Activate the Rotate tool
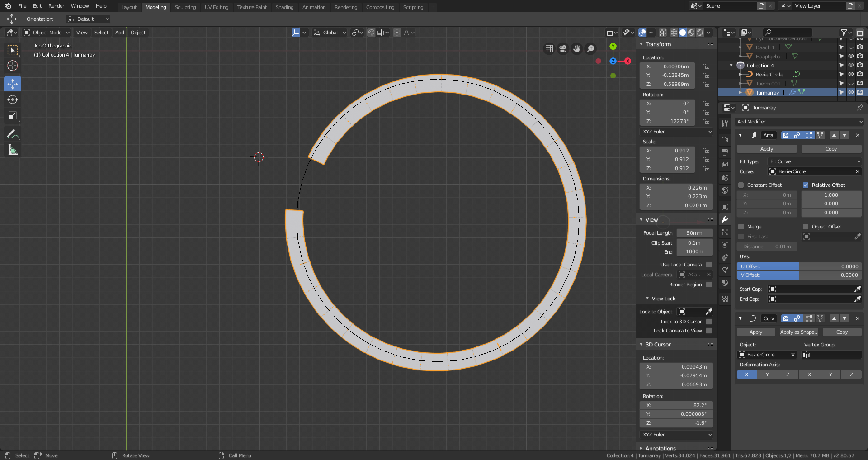Screen dimensions: 868x460 [x=13, y=100]
